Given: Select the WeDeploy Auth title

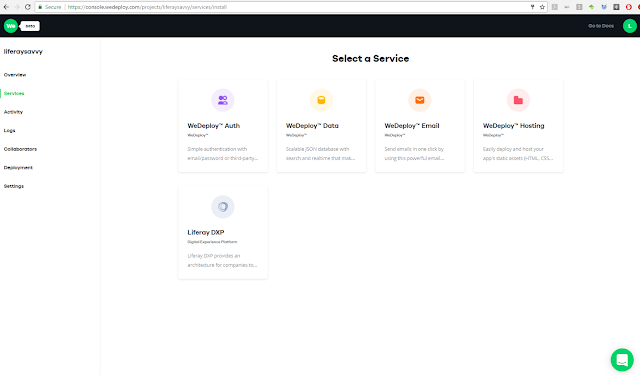Looking at the screenshot, I should point(213,126).
